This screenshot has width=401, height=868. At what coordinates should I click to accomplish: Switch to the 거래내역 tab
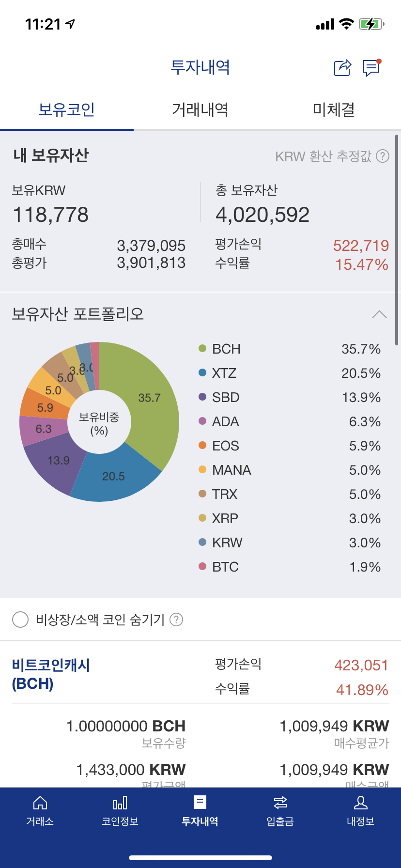(x=200, y=109)
